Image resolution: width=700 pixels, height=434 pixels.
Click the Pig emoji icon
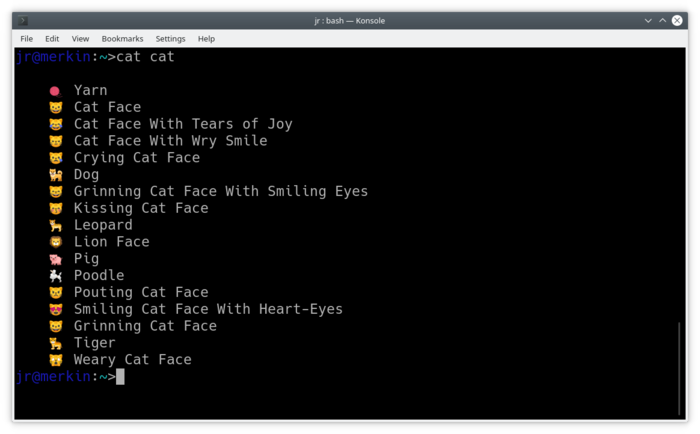pyautogui.click(x=55, y=259)
